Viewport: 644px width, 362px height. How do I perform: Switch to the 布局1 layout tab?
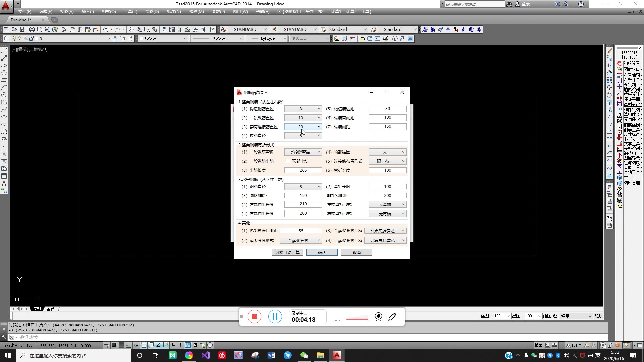point(51,309)
